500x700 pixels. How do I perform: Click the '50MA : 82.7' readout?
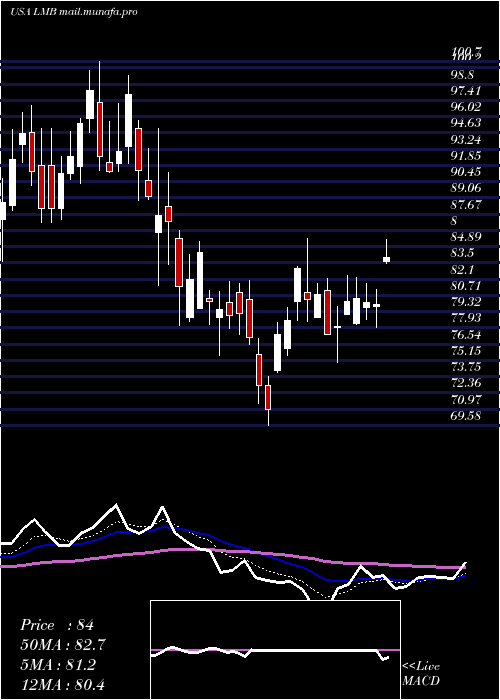click(63, 645)
